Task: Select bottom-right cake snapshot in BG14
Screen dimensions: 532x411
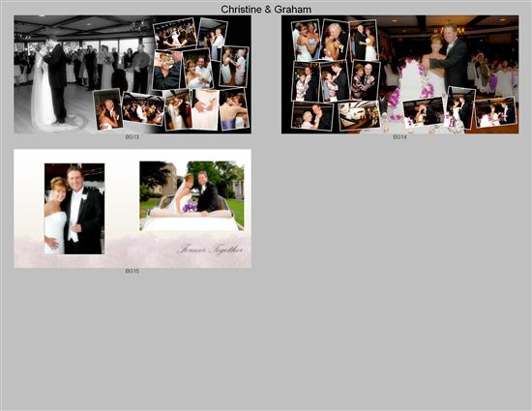Action: coord(495,112)
